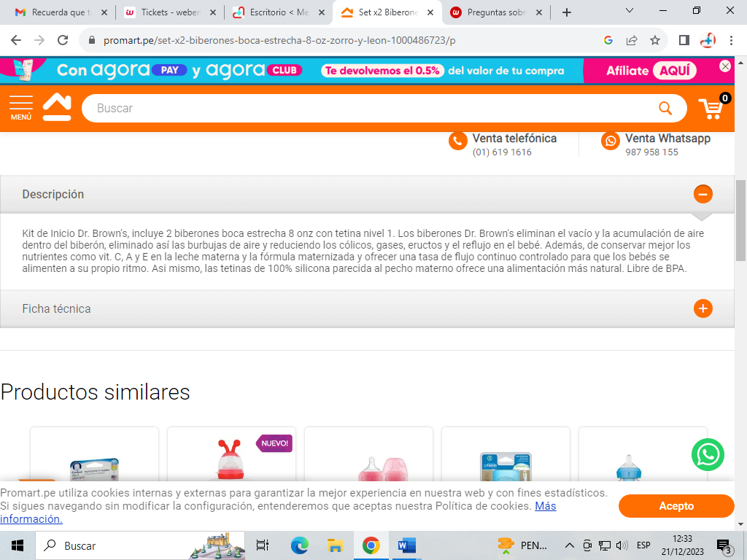The image size is (747, 560).
Task: Collapse the Descripción section
Action: click(703, 194)
